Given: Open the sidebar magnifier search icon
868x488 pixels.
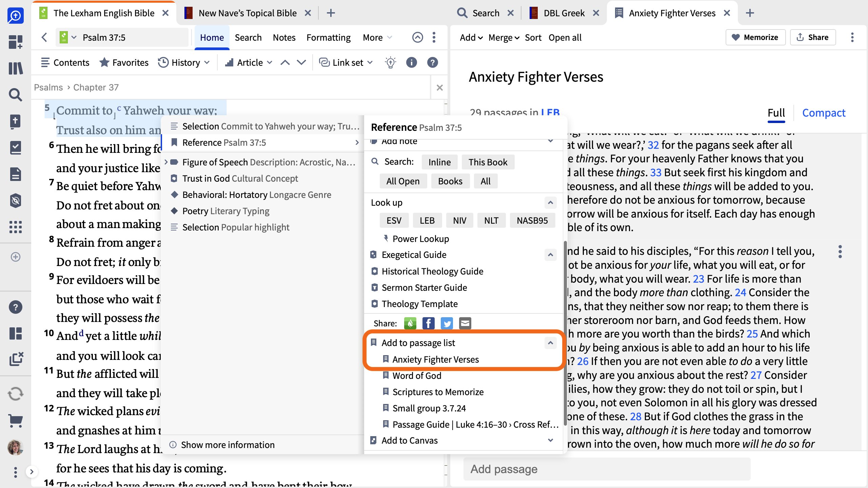Looking at the screenshot, I should click(x=16, y=95).
